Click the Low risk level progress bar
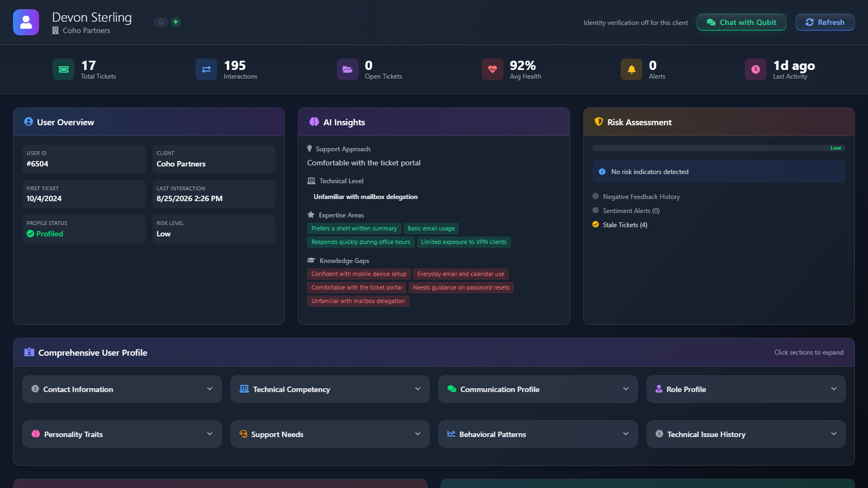Image resolution: width=868 pixels, height=488 pixels. (x=719, y=148)
